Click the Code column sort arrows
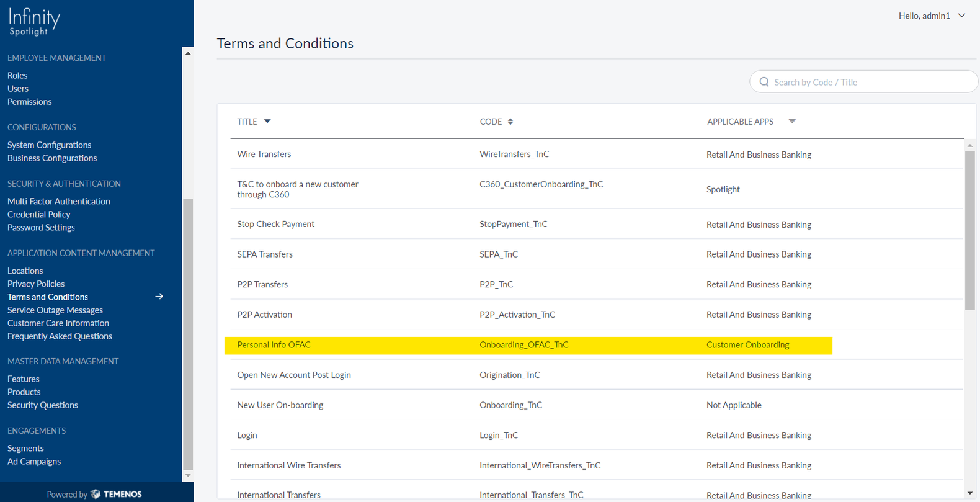The image size is (980, 502). pos(510,122)
